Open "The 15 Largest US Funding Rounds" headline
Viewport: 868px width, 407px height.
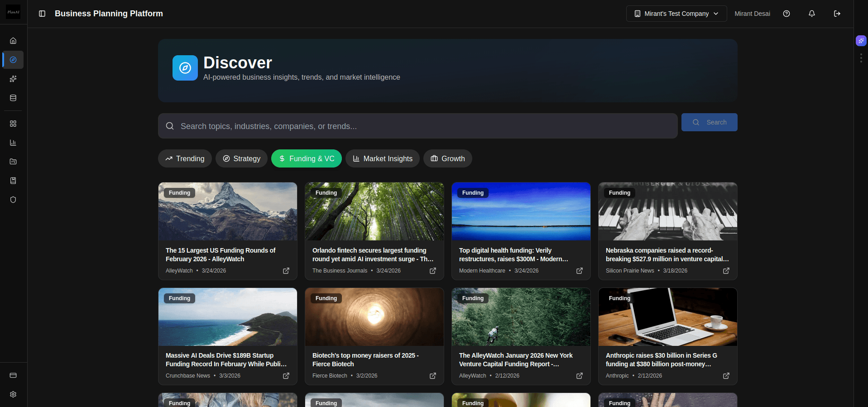(221, 254)
